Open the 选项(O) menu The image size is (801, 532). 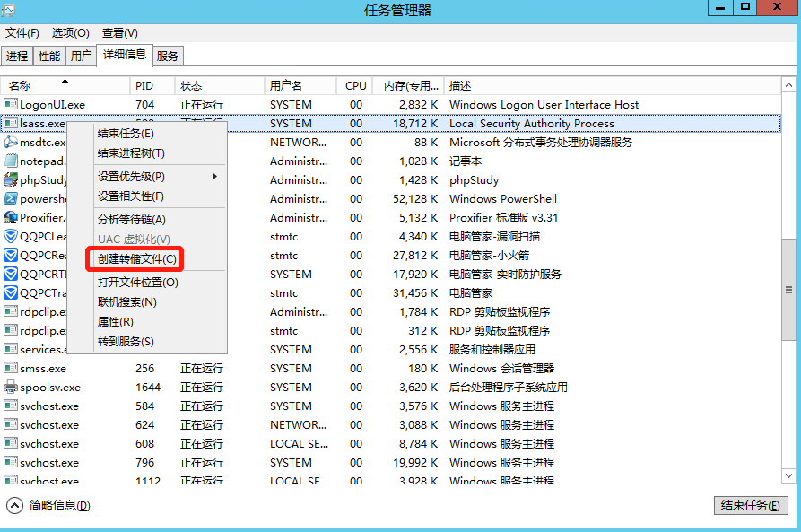(x=71, y=33)
